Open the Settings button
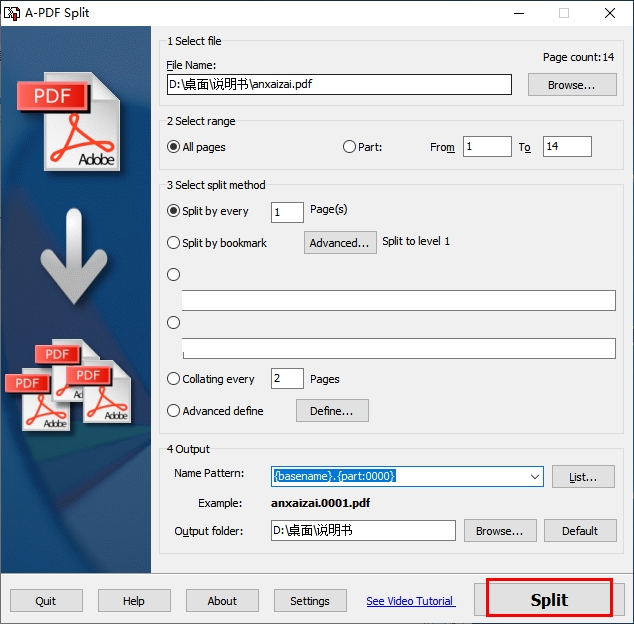The width and height of the screenshot is (634, 624). pyautogui.click(x=310, y=601)
